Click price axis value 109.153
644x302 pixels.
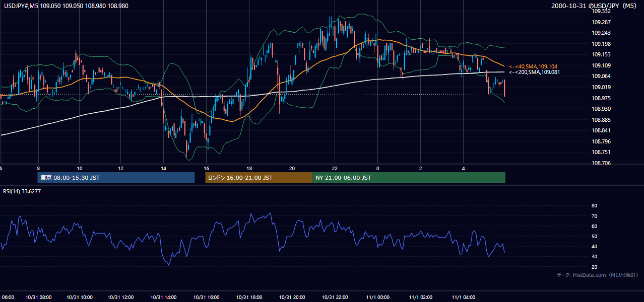click(601, 54)
